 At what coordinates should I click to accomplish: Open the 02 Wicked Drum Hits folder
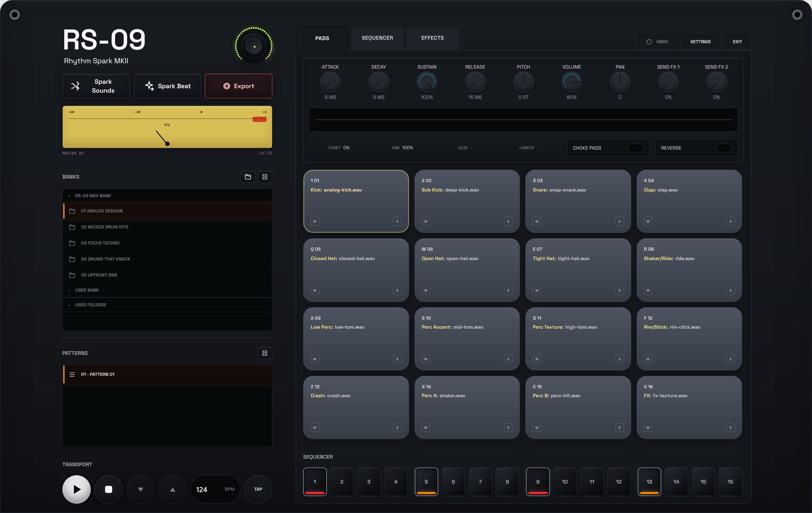click(167, 227)
